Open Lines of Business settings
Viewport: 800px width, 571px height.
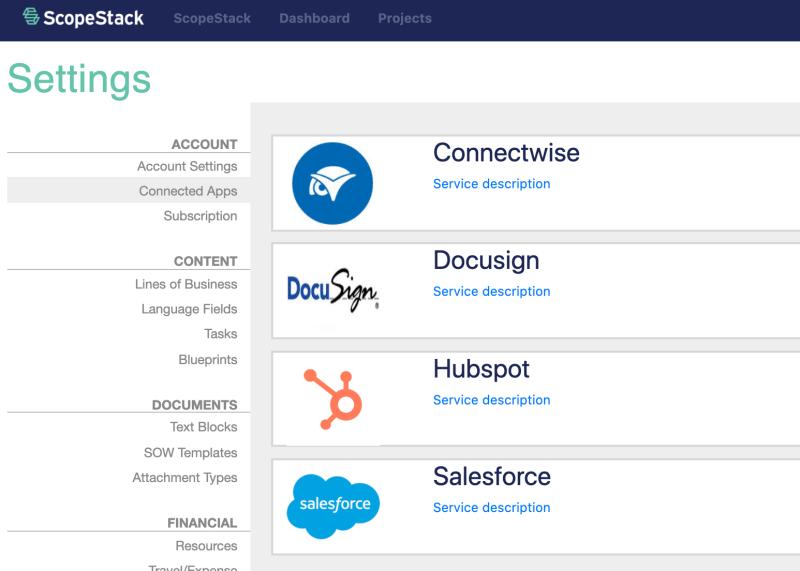coord(186,284)
